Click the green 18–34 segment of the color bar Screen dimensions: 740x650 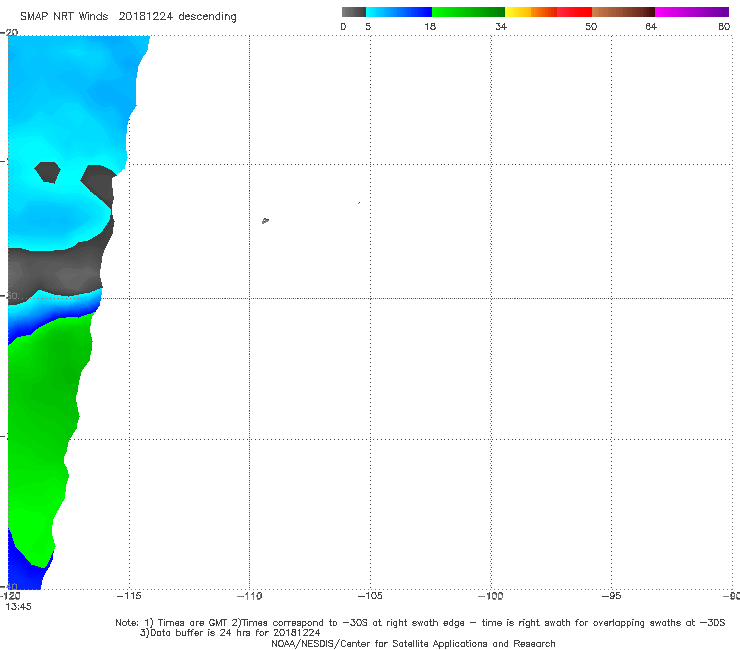(468, 12)
